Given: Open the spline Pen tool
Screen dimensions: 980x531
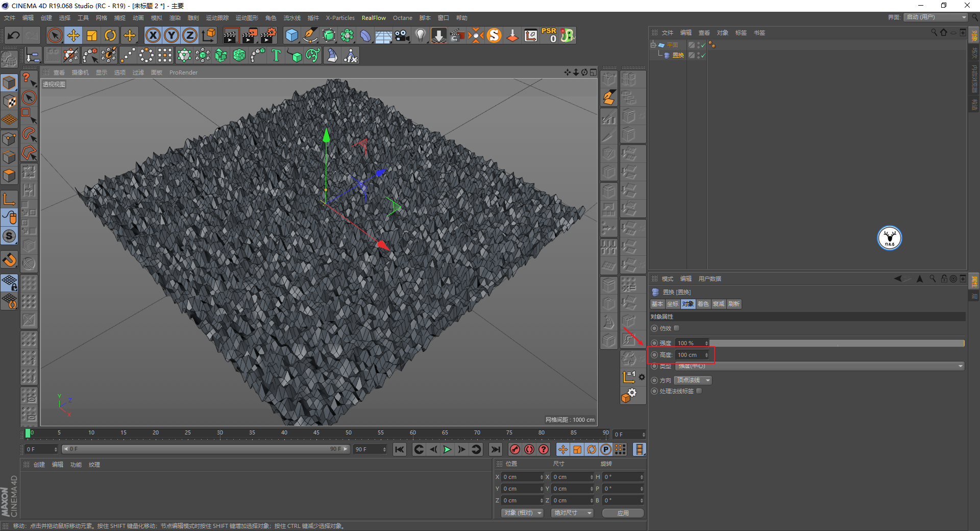Looking at the screenshot, I should click(310, 35).
